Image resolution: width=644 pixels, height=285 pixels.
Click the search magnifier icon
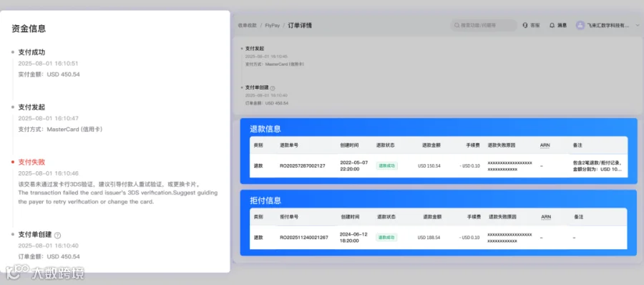tap(457, 25)
